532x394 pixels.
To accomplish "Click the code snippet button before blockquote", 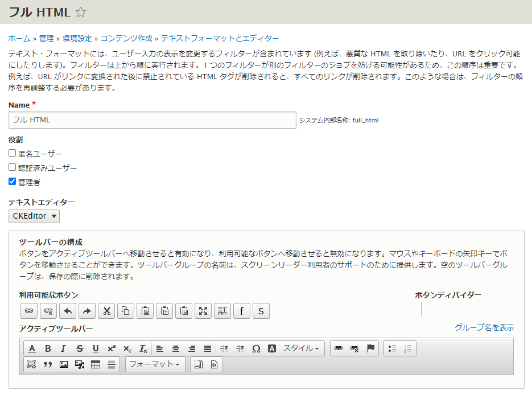I will (32, 364).
